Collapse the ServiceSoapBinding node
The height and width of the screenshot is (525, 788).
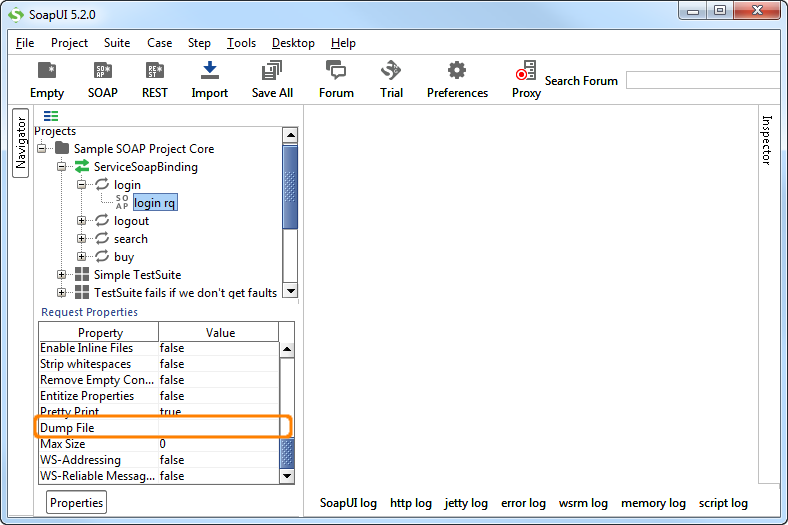click(61, 166)
